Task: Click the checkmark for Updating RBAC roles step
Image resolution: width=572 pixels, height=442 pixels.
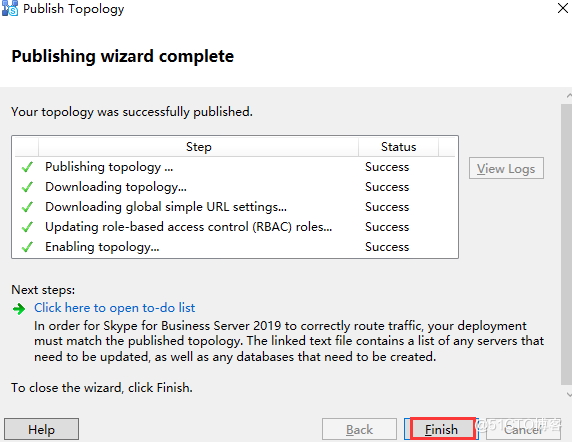Action: 27,227
